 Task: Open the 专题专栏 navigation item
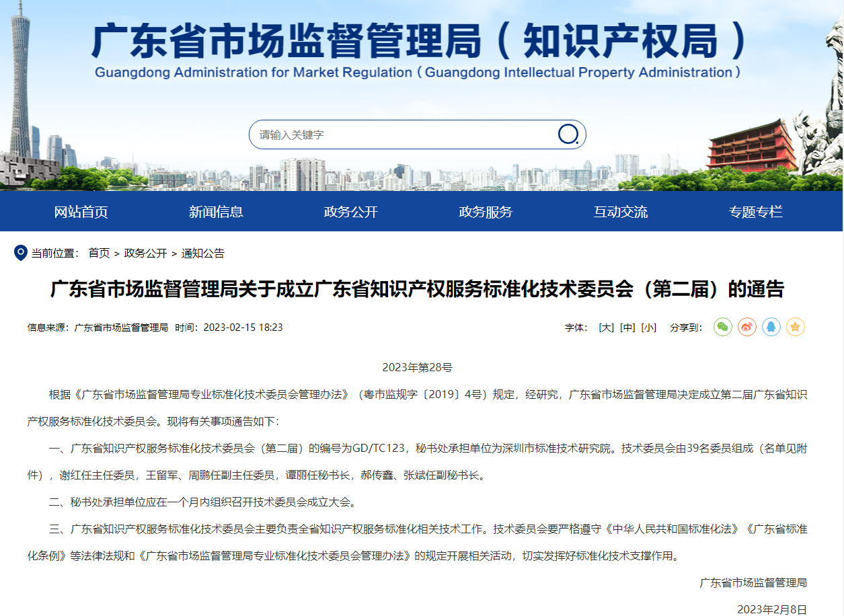tap(755, 212)
